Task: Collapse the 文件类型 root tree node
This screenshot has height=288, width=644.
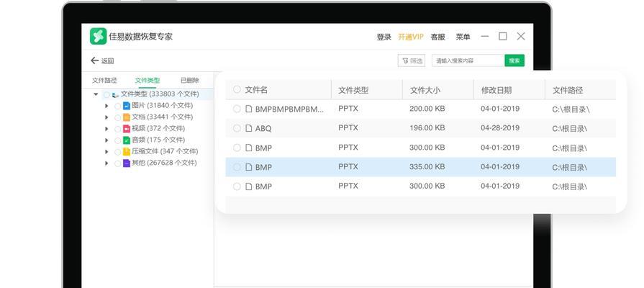Action: 96,94
